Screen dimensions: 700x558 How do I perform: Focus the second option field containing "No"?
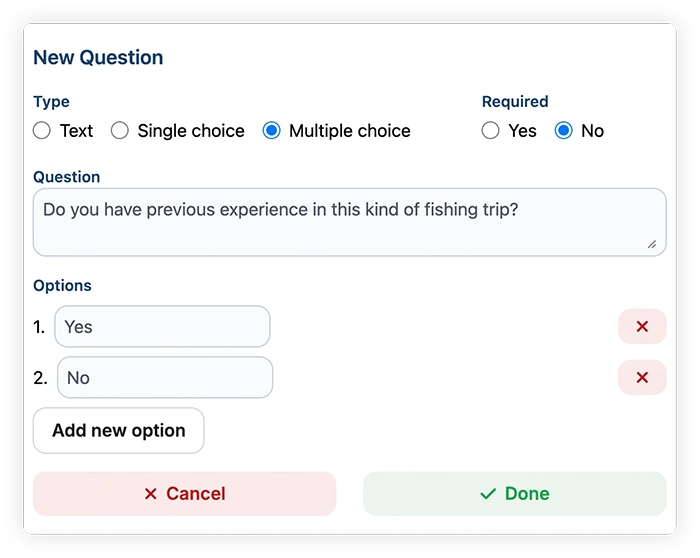coord(164,378)
